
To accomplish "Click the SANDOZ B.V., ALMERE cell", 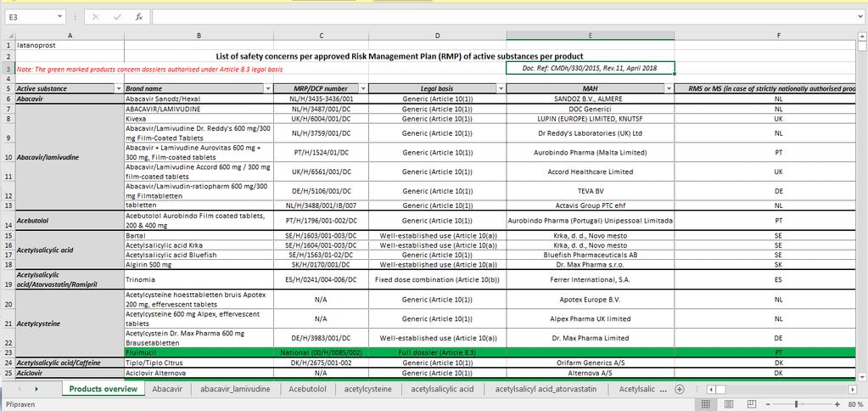I will click(590, 99).
